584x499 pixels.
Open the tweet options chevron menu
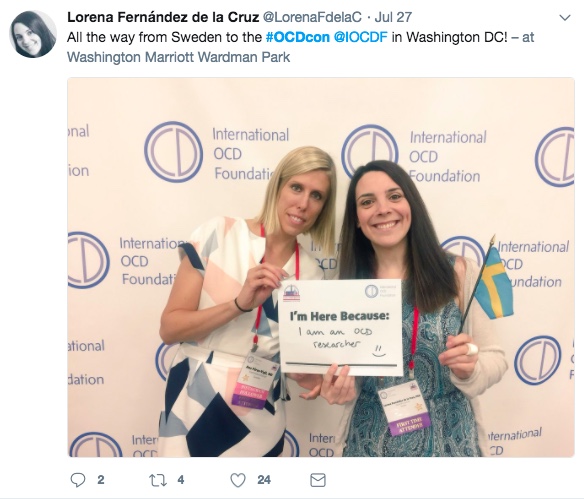[565, 18]
